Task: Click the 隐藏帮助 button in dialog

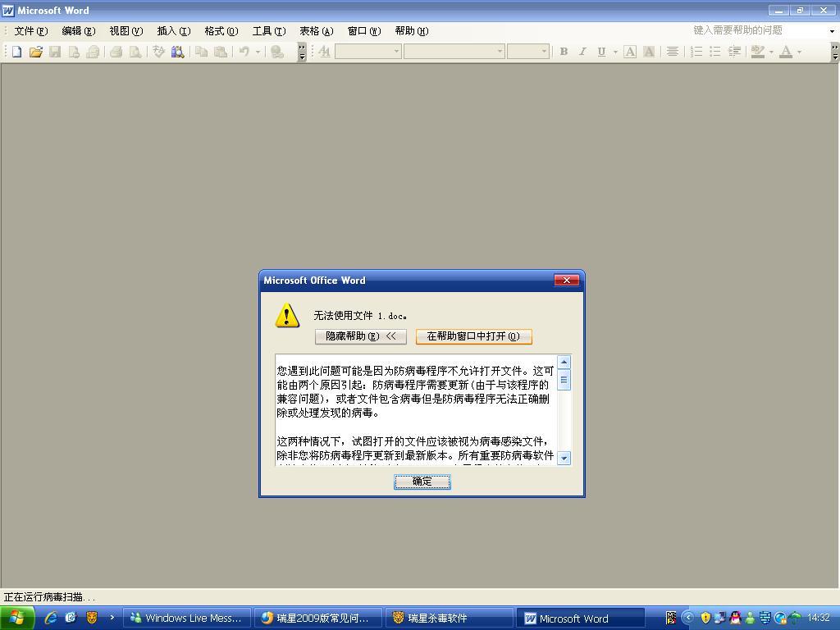Action: point(361,336)
